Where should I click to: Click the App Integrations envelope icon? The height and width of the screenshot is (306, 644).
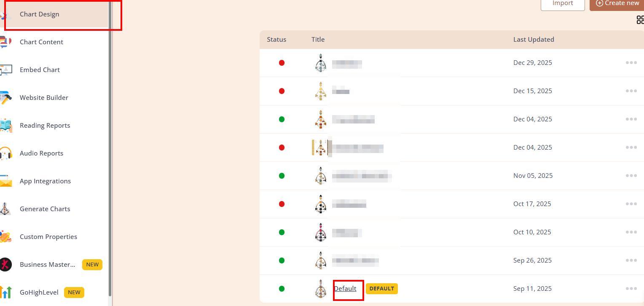pos(5,181)
